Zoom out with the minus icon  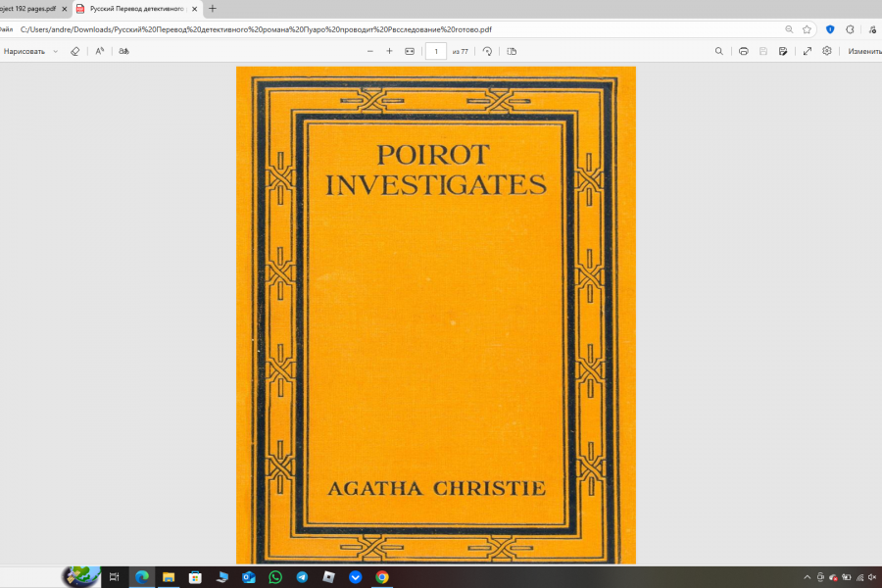coord(370,51)
